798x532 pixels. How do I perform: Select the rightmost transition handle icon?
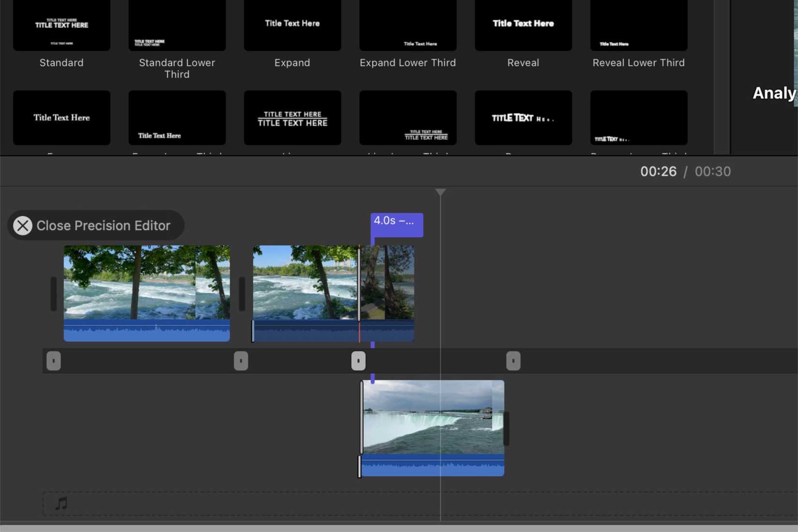pyautogui.click(x=513, y=360)
